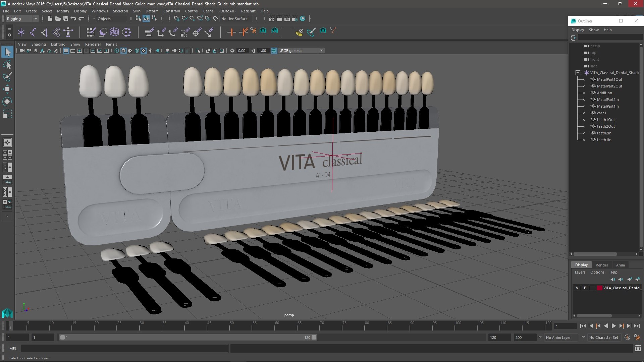Switch to the Render layer tab
The width and height of the screenshot is (644, 362).
pos(602,265)
